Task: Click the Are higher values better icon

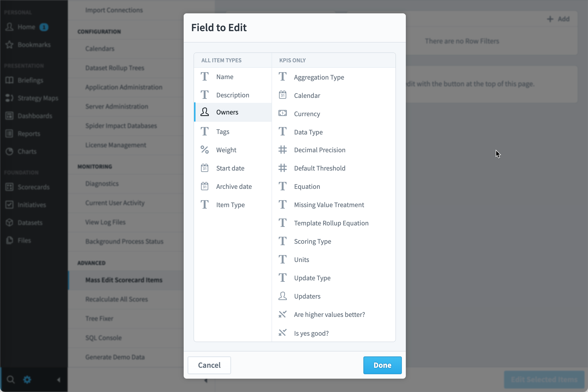Action: click(x=282, y=314)
